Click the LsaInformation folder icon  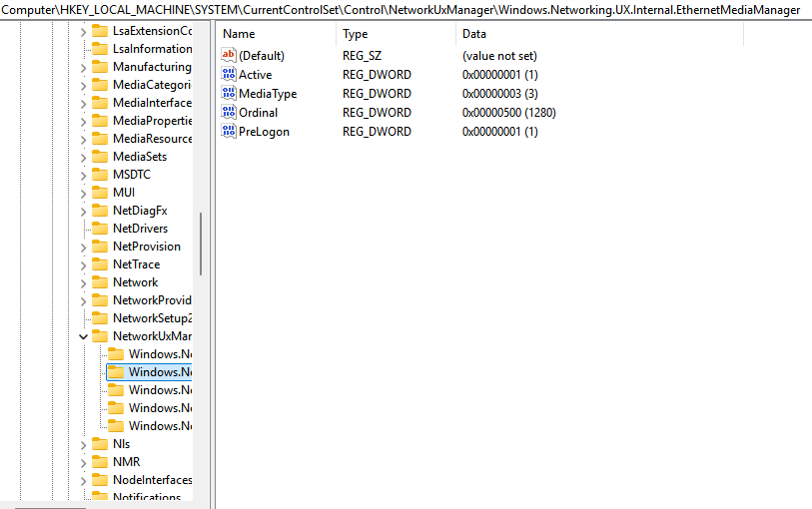click(x=100, y=49)
